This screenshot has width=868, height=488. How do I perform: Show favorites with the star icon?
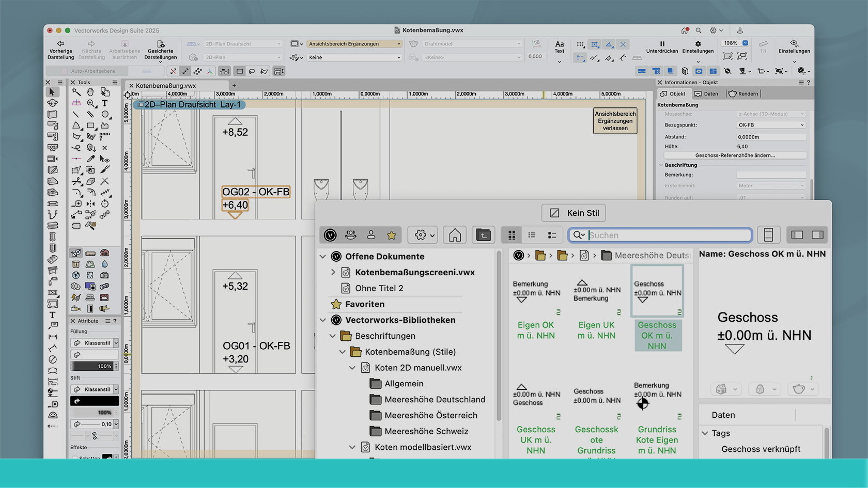point(392,235)
